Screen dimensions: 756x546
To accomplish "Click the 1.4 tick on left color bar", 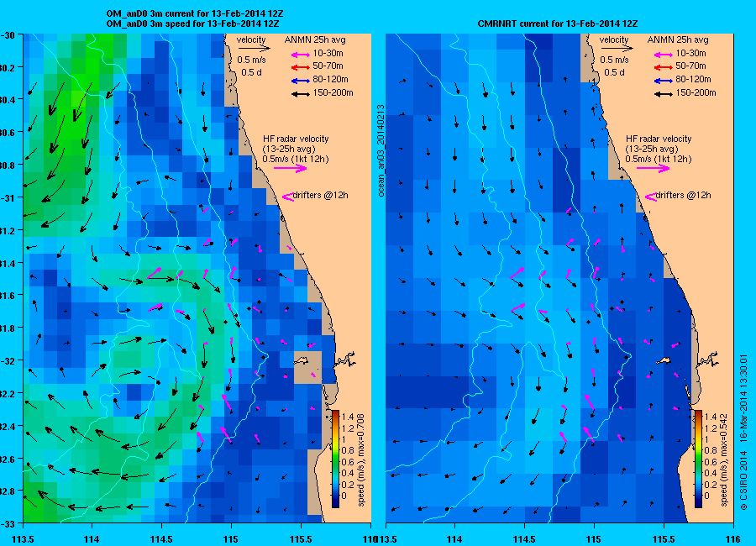I will 348,417.
